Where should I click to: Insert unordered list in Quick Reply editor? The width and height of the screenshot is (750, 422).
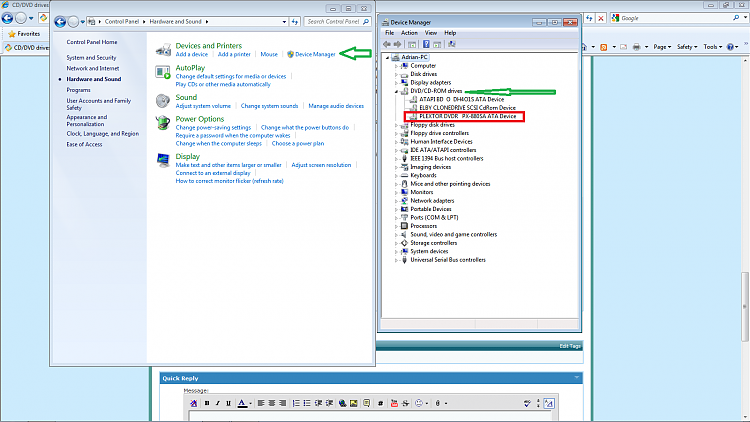tap(307, 403)
